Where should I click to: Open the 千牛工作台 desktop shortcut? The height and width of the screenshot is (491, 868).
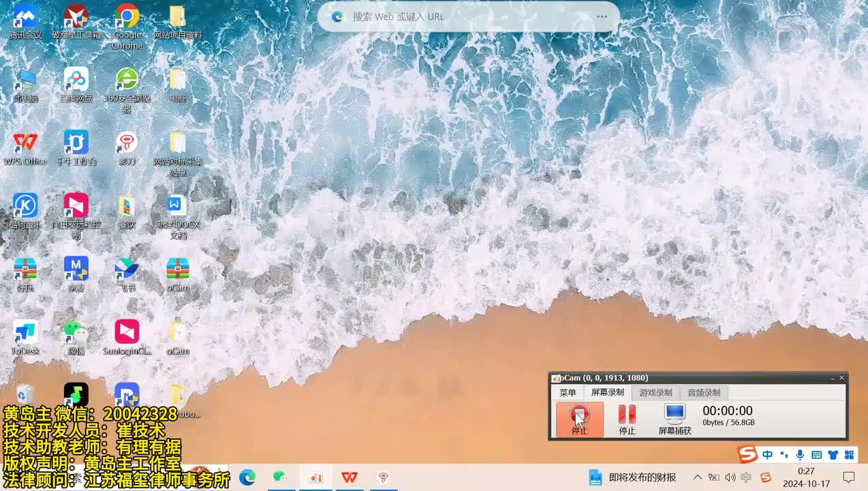point(76,148)
